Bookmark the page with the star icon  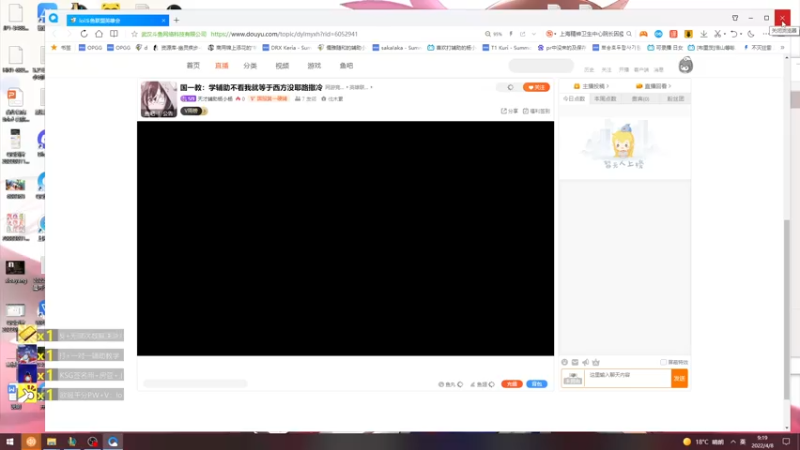pos(134,34)
